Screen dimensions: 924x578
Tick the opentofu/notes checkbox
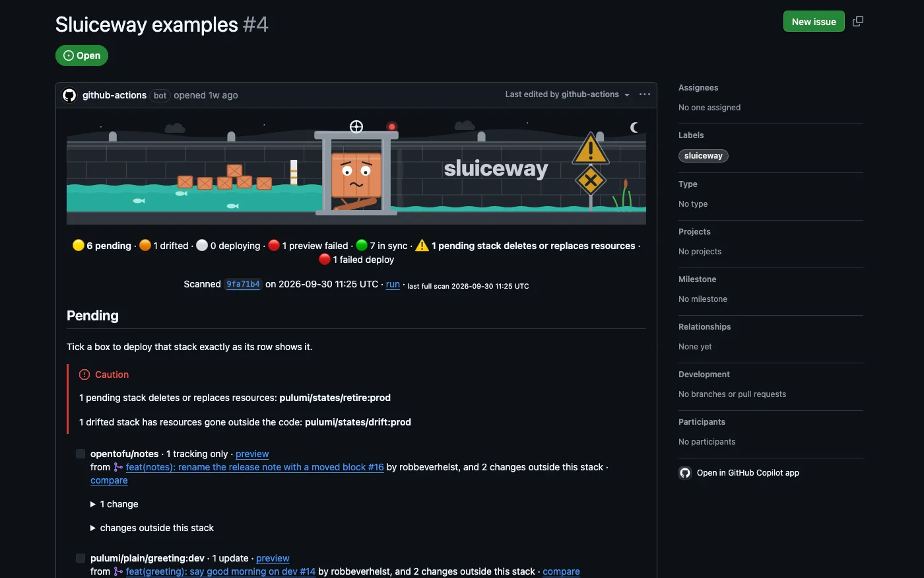[81, 454]
